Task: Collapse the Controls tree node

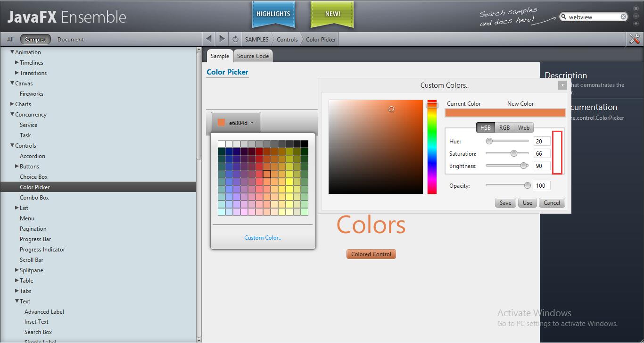Action: click(x=12, y=145)
